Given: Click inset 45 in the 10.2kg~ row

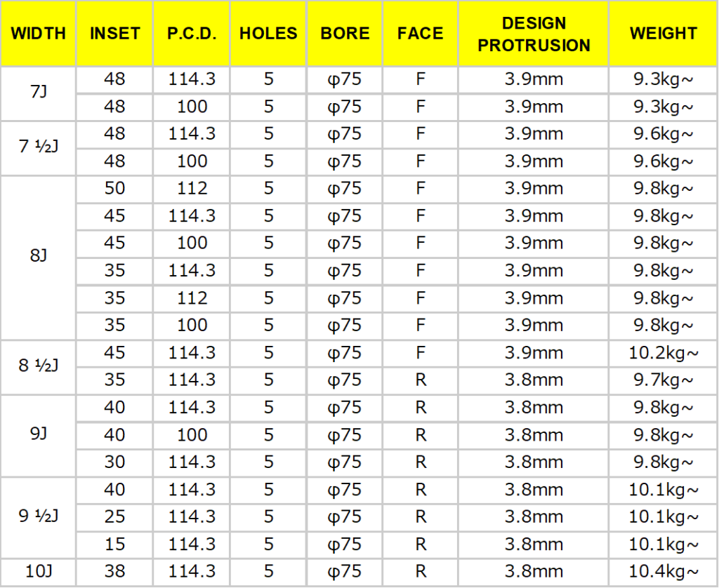Looking at the screenshot, I should [114, 354].
